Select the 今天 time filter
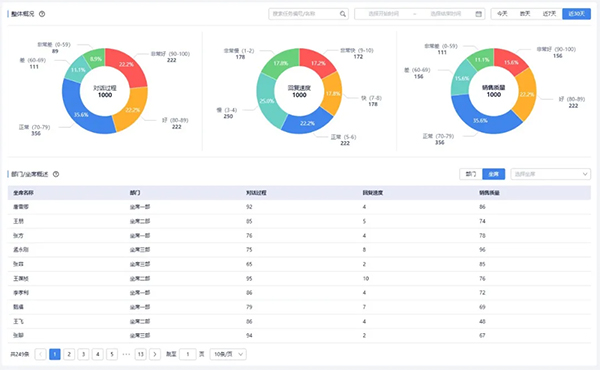The image size is (600, 370). tap(502, 14)
